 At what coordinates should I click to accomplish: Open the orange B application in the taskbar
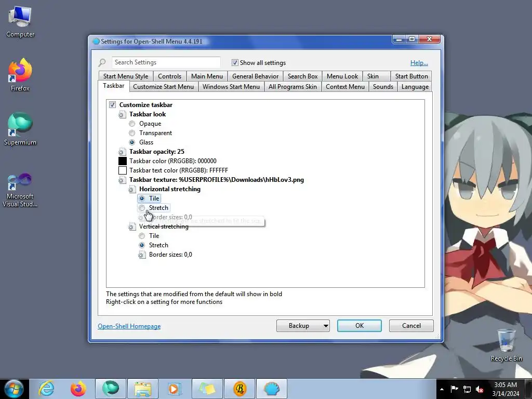tap(240, 389)
